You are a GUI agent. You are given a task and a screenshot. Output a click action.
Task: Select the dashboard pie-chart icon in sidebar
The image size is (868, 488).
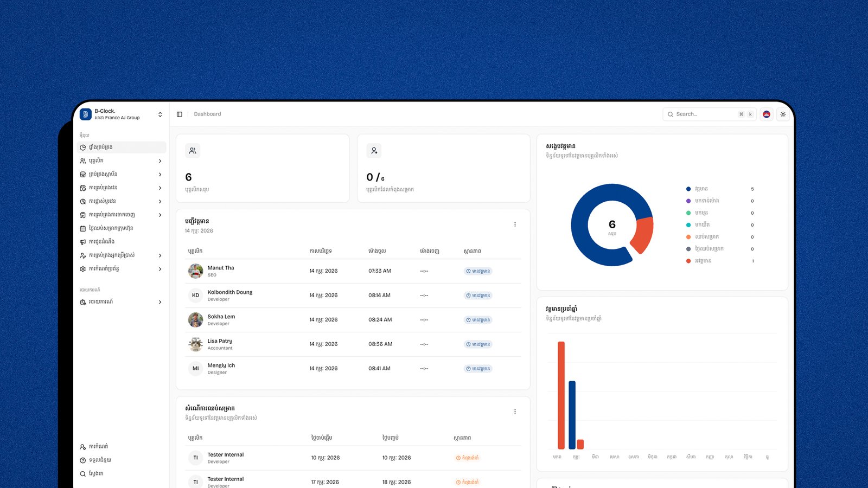tap(83, 147)
